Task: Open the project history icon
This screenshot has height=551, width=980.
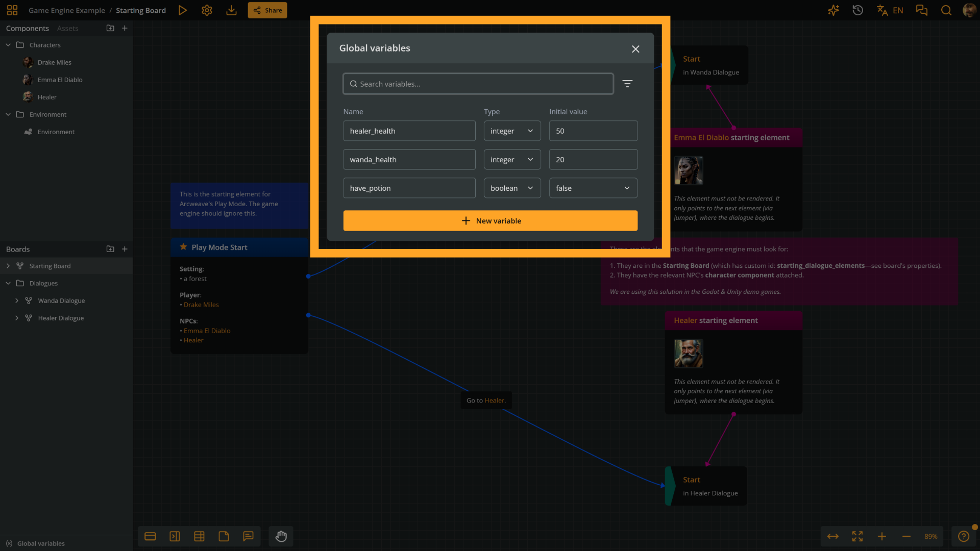Action: [x=858, y=10]
